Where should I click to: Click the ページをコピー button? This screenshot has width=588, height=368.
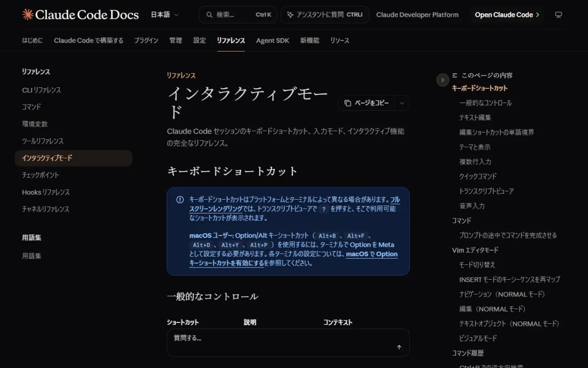[367, 103]
